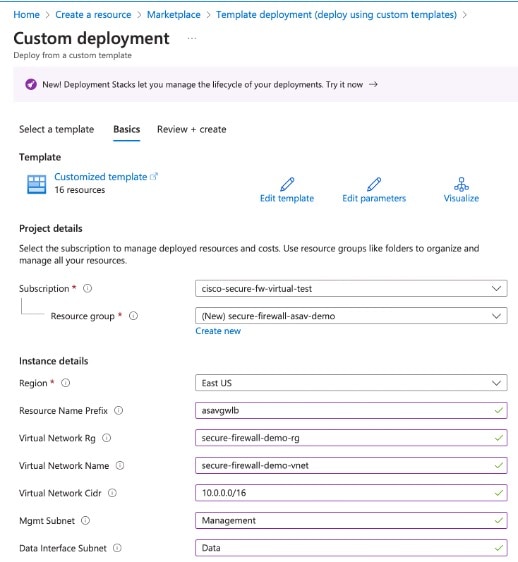Follow the Try it now arrow

click(373, 85)
